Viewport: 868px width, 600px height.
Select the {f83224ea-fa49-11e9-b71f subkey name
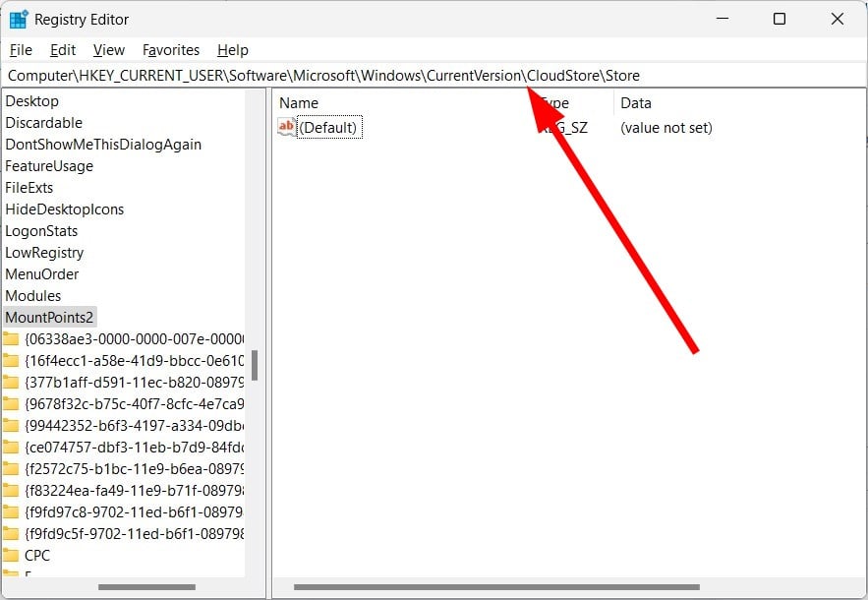click(x=134, y=490)
